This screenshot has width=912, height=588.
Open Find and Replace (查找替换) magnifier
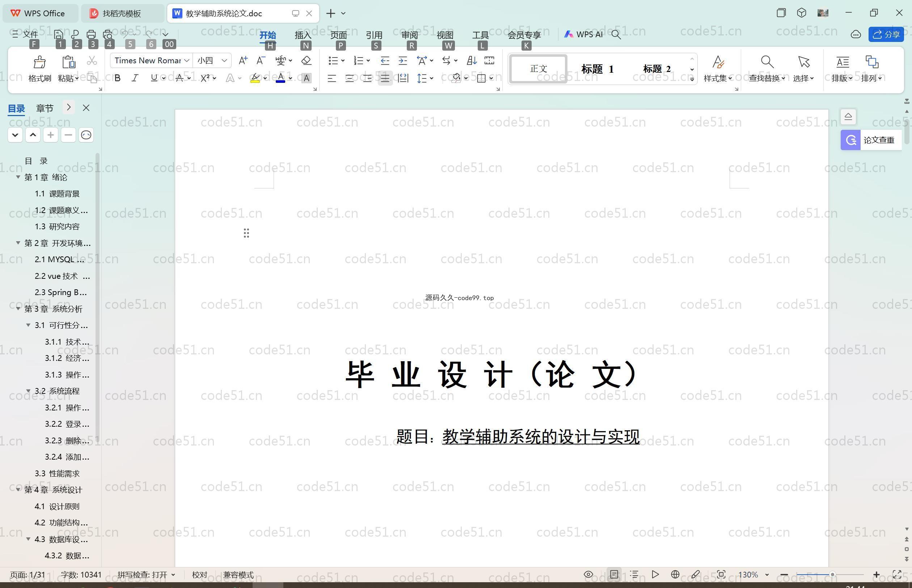click(x=767, y=62)
